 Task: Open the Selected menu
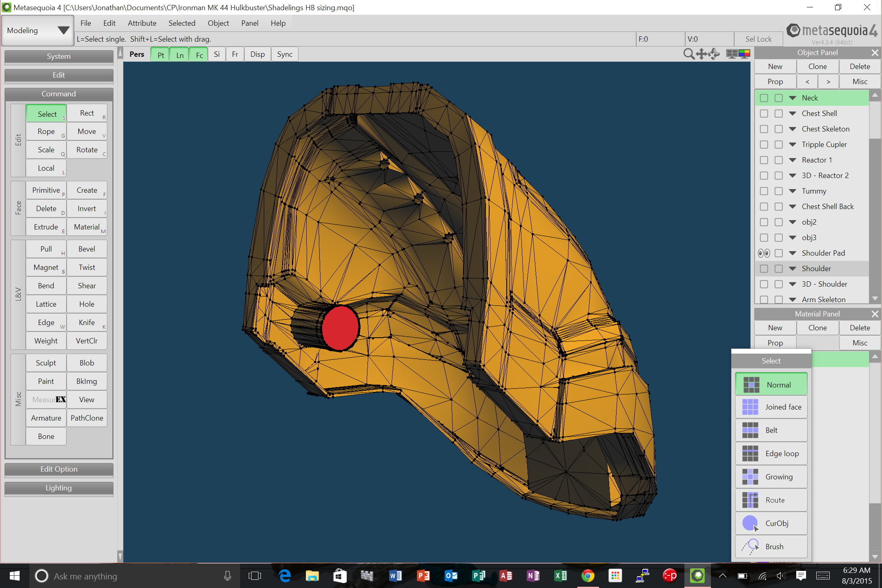(182, 23)
